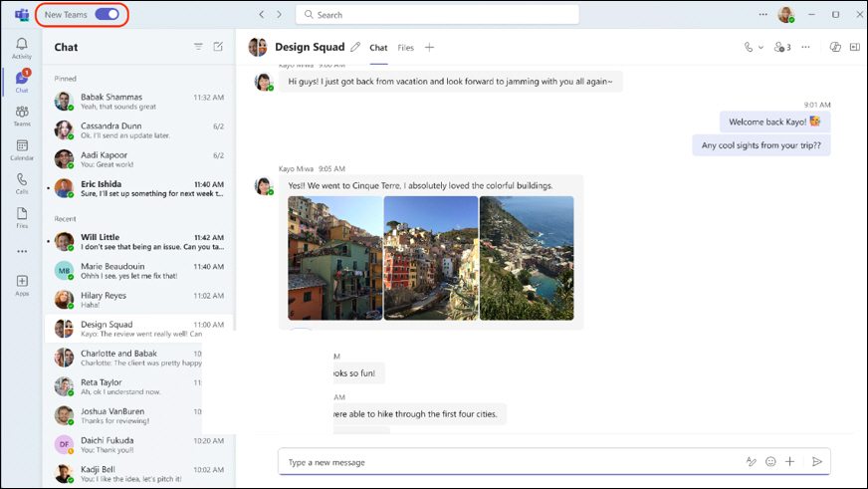This screenshot has width=868, height=489.
Task: Open the coastal aerial photo
Action: [x=527, y=258]
